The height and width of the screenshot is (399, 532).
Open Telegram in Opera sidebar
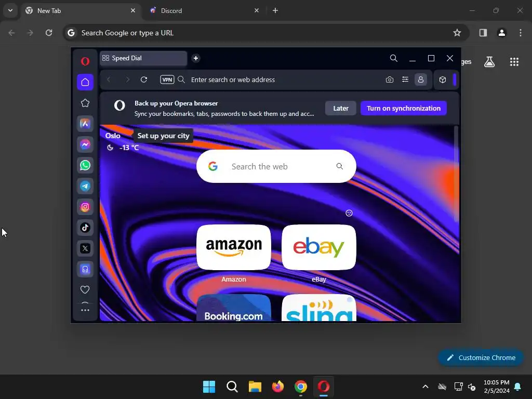click(85, 186)
